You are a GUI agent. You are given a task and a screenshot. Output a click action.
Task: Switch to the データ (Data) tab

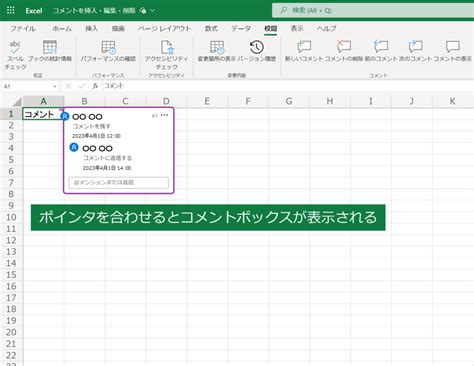(x=241, y=29)
